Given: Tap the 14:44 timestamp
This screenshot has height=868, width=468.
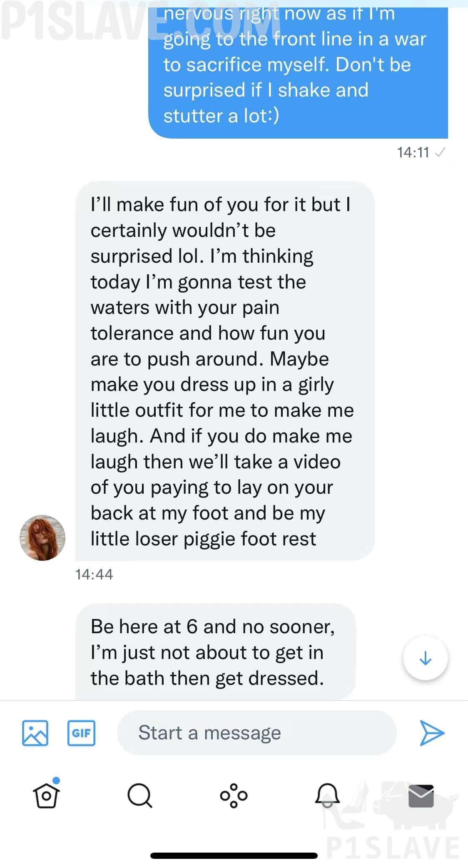Looking at the screenshot, I should [x=94, y=575].
